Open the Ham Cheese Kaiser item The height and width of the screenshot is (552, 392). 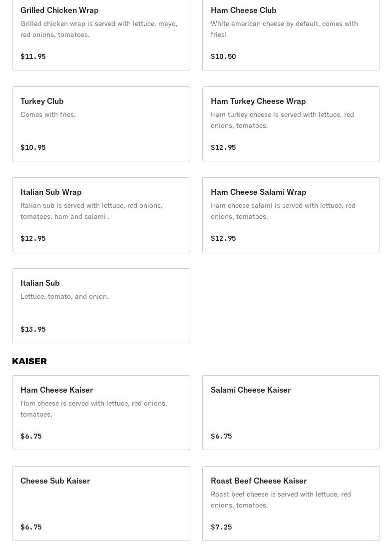[x=101, y=413]
